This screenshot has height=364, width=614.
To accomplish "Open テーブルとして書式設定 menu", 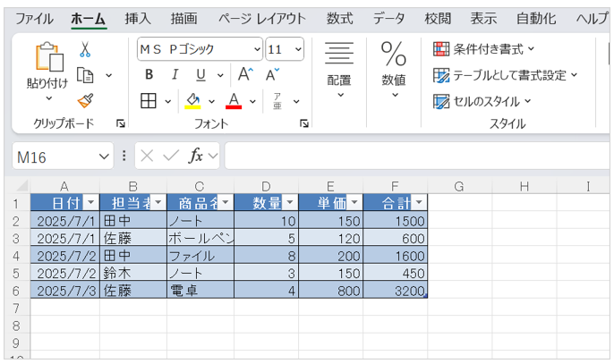I will click(505, 75).
